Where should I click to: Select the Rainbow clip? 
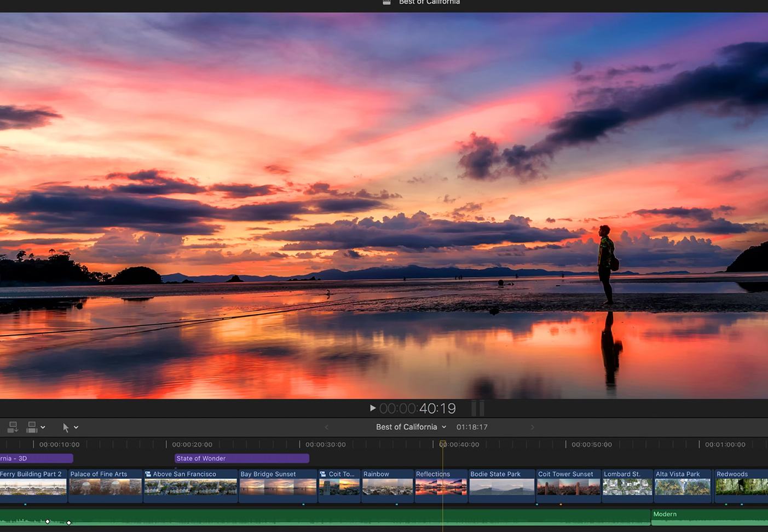pyautogui.click(x=387, y=485)
